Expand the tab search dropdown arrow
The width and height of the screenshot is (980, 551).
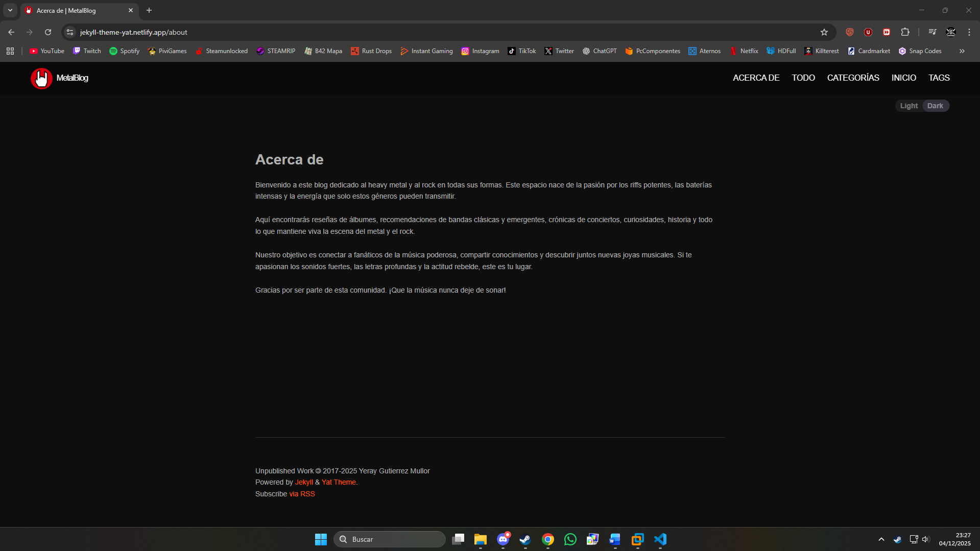[x=10, y=10]
